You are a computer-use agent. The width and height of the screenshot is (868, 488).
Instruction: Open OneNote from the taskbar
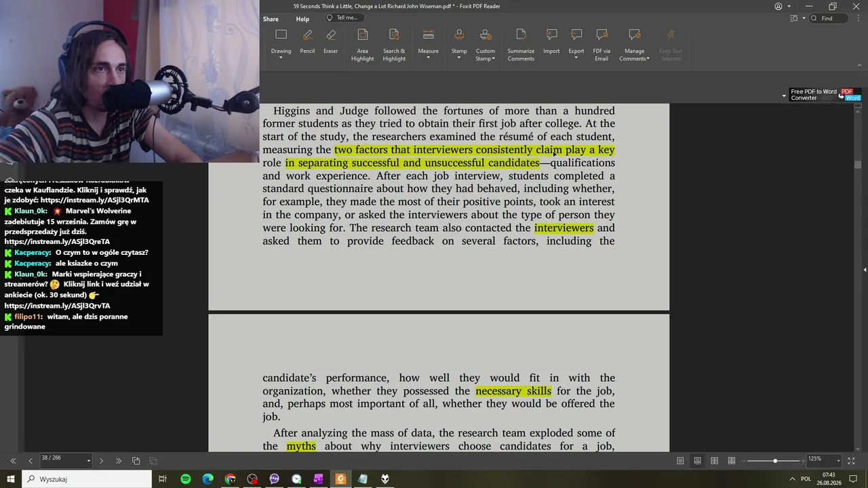[318, 479]
